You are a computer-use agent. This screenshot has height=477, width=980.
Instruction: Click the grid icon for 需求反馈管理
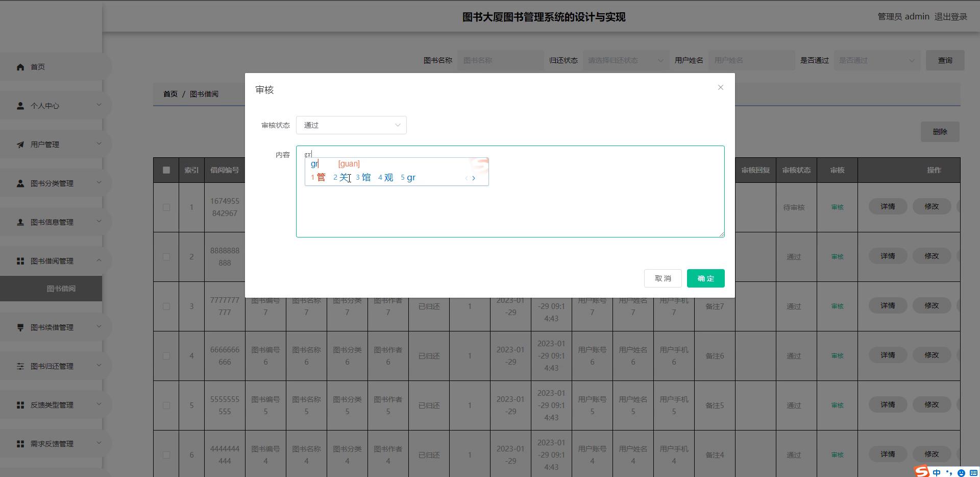click(x=20, y=443)
